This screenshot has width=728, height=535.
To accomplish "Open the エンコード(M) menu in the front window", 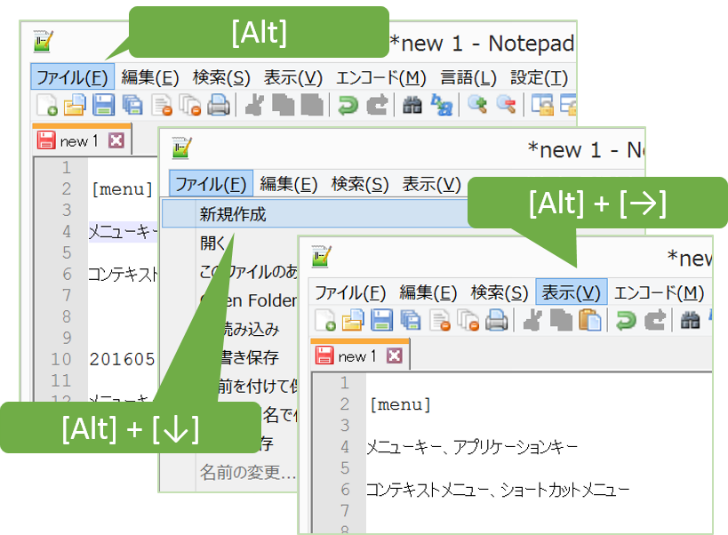I will click(x=659, y=293).
